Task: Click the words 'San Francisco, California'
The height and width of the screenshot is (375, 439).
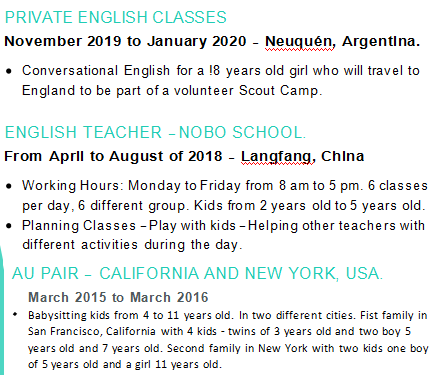Action: (x=92, y=332)
